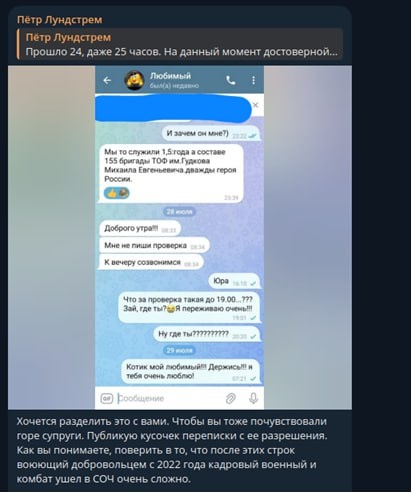Tap the paperclip attachment icon
This screenshot has height=493, width=412.
point(231,398)
